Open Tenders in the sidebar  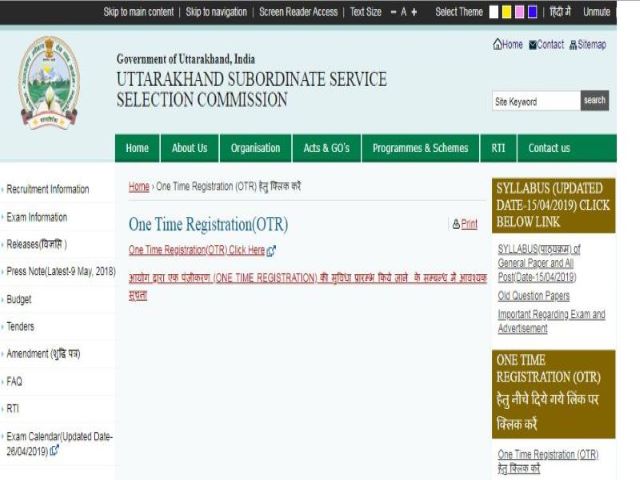20,327
